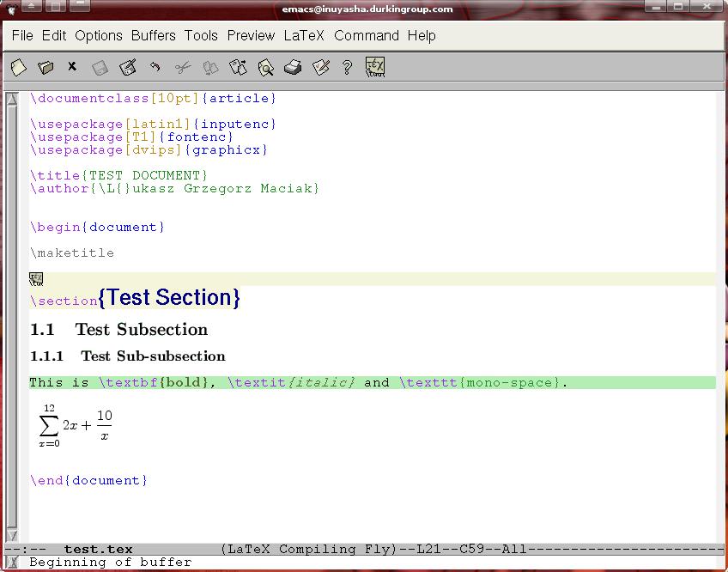Click the Print buffer icon
Screen dimensions: 728x572
tap(293, 67)
